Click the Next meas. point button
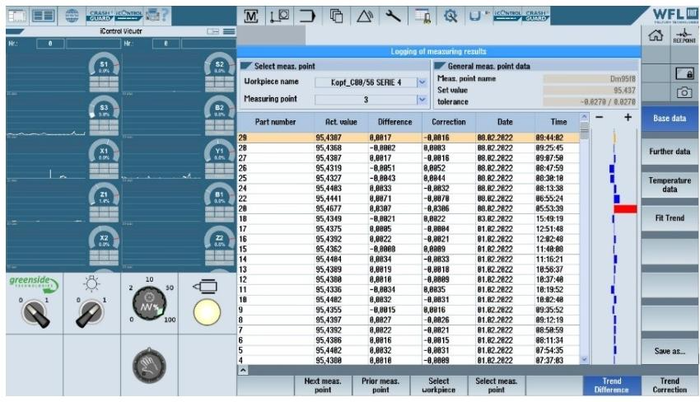The image size is (700, 402). coord(324,386)
